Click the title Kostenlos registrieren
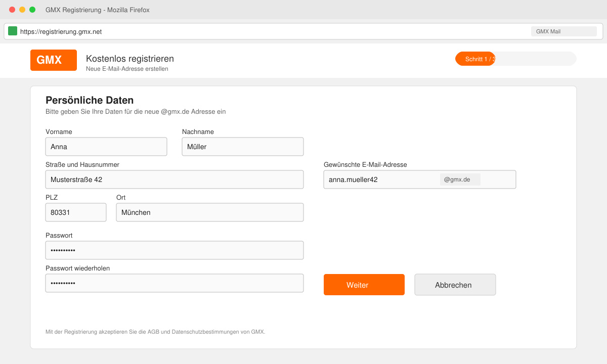Viewport: 607px width, 364px height. point(130,59)
